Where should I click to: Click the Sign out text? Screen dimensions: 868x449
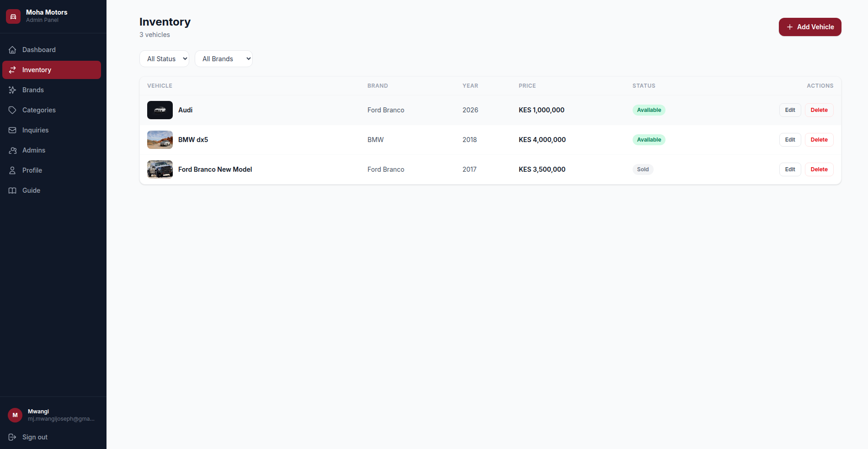click(35, 437)
